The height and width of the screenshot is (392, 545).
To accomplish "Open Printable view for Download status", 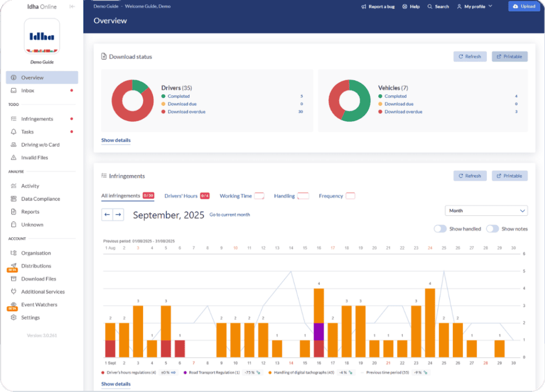I will (x=509, y=56).
